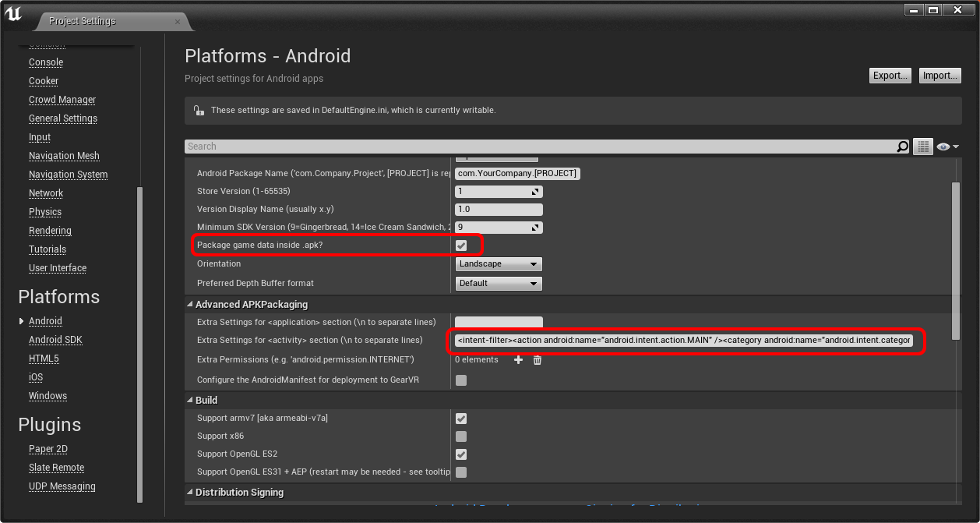Open the Orientation dropdown
Viewport: 980px width, 523px height.
point(499,264)
